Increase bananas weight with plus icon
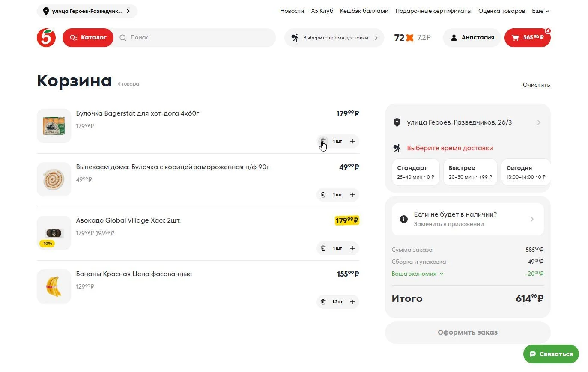Image resolution: width=588 pixels, height=372 pixels. pos(352,302)
